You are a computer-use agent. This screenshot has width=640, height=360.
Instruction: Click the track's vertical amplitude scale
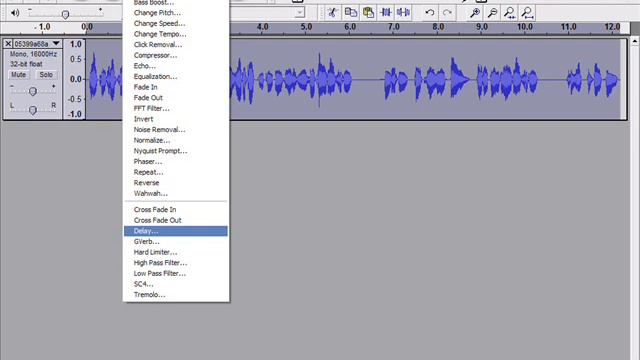click(x=75, y=79)
